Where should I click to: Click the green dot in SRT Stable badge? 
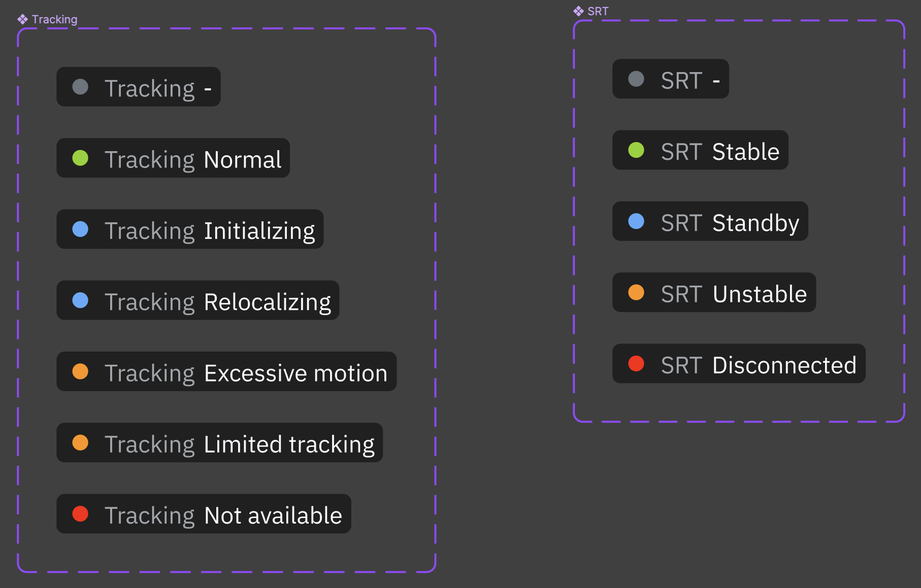(636, 150)
